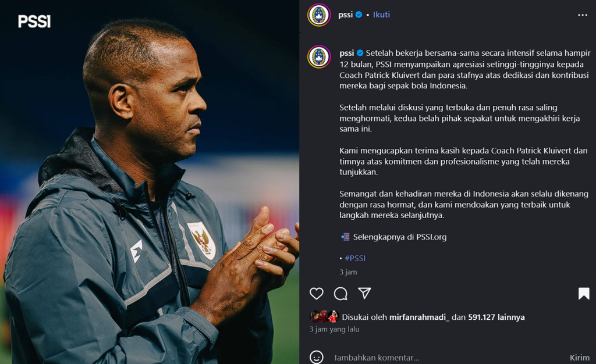Toggle the saved bookmark icon

pos(584,294)
